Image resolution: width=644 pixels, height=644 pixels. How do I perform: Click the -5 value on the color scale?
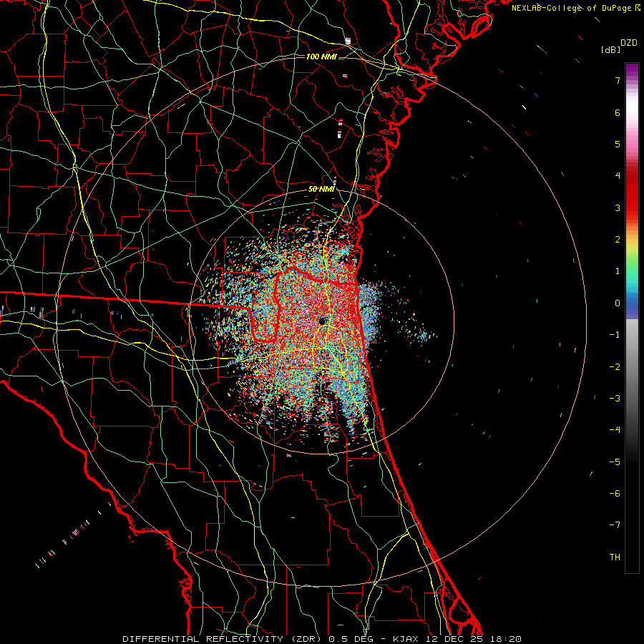tap(615, 462)
